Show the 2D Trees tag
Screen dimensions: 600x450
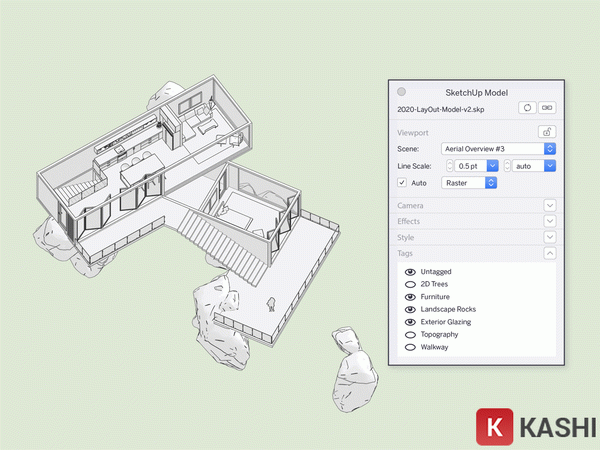pos(410,285)
